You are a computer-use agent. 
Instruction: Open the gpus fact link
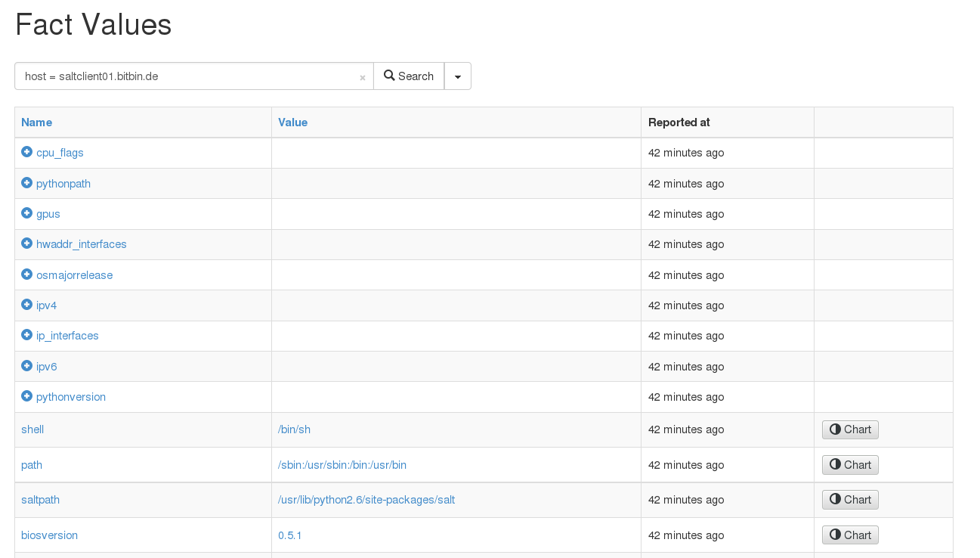(x=48, y=214)
